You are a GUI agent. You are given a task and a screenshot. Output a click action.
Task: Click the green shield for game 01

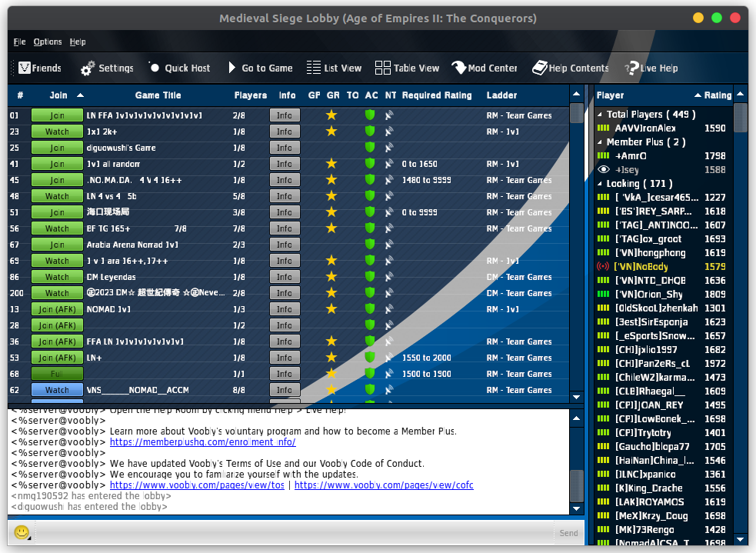[x=370, y=115]
